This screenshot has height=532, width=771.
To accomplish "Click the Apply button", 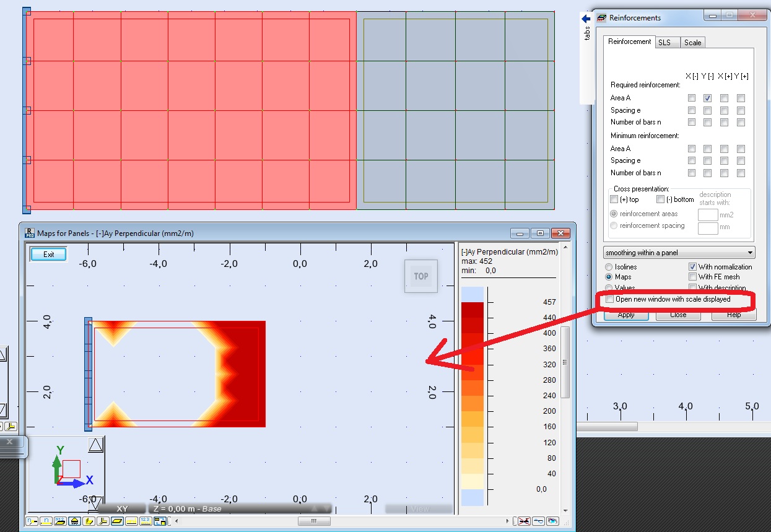I will [626, 315].
